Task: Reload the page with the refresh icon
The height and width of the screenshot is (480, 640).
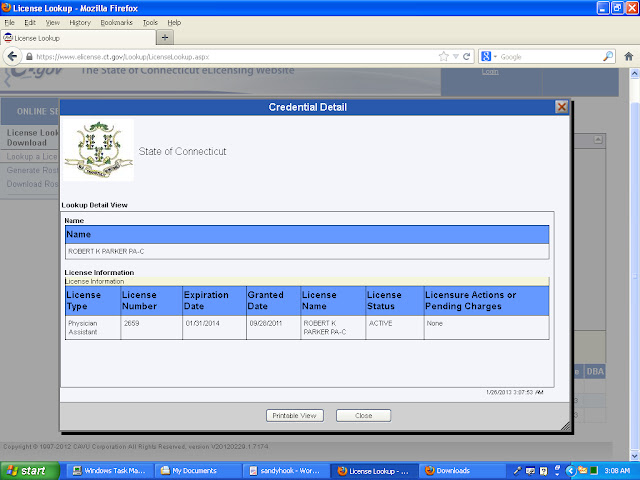Action: (x=467, y=57)
